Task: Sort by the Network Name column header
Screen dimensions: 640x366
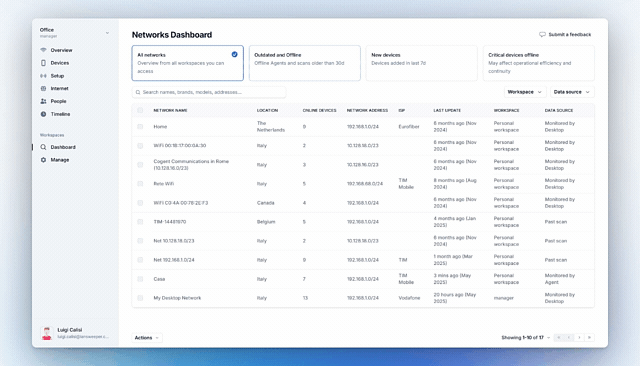Action: (x=170, y=111)
